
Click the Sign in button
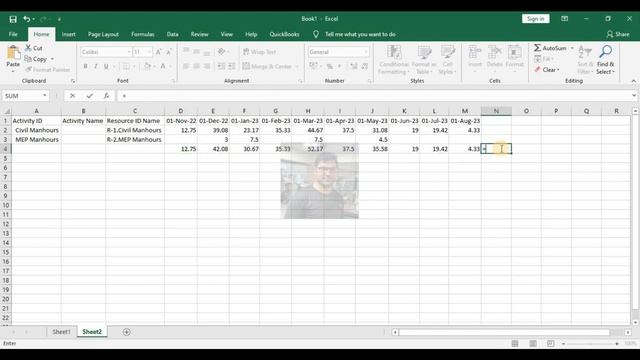[536, 19]
